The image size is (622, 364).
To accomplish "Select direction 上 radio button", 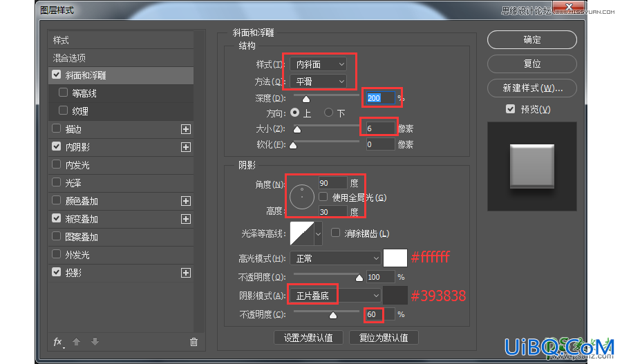I will pos(294,113).
